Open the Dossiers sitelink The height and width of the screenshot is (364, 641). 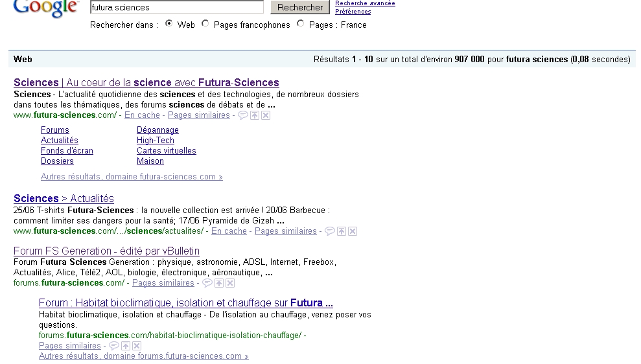(x=57, y=161)
